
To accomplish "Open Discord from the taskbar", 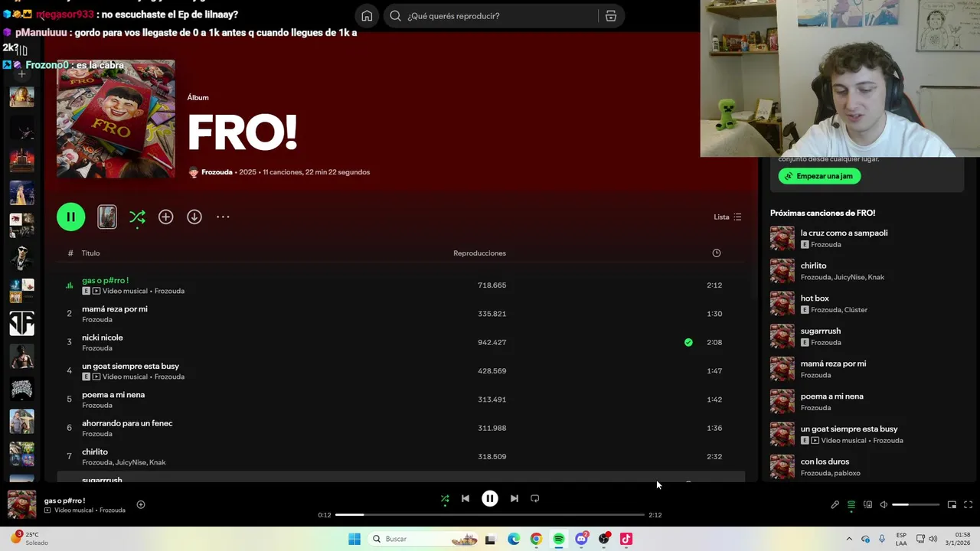I will [581, 540].
